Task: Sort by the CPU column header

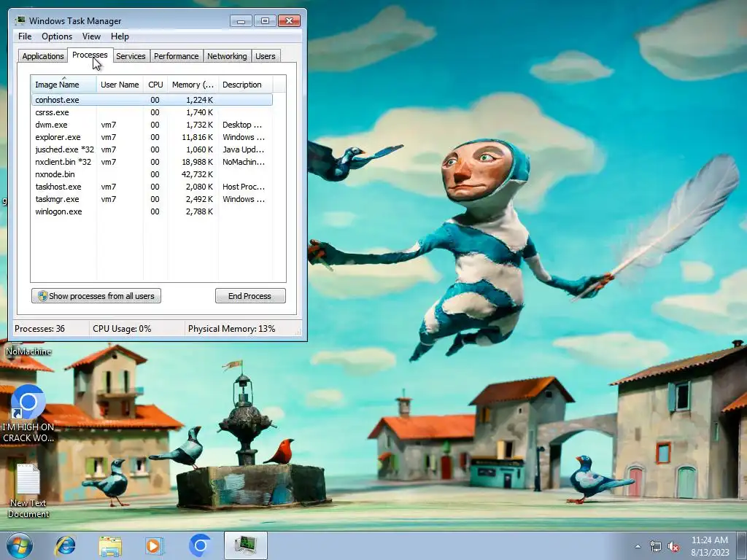Action: (155, 85)
